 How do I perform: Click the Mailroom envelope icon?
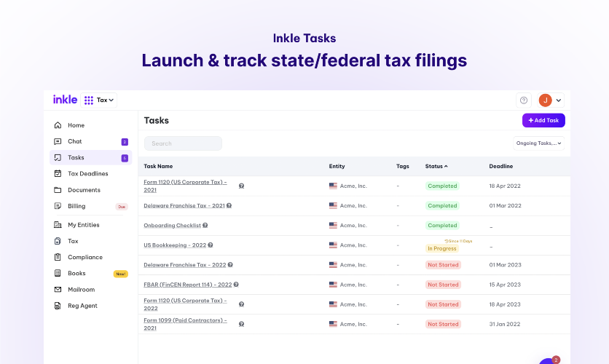click(58, 290)
